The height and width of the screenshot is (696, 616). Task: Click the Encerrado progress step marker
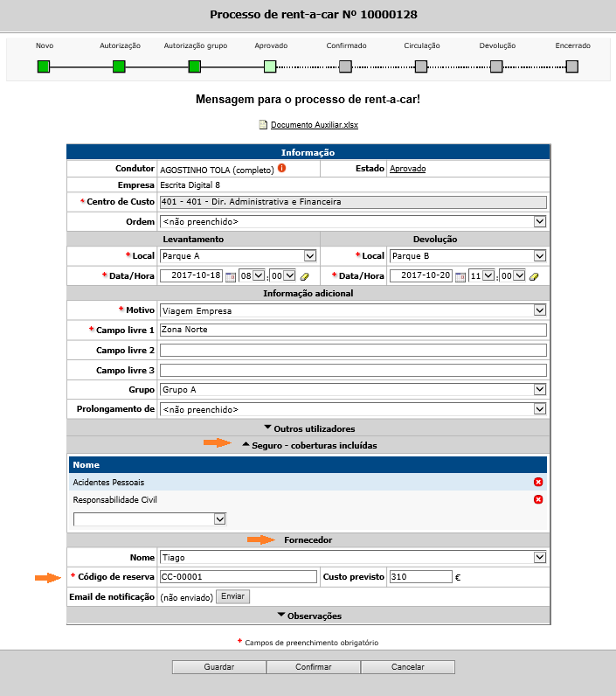point(572,67)
